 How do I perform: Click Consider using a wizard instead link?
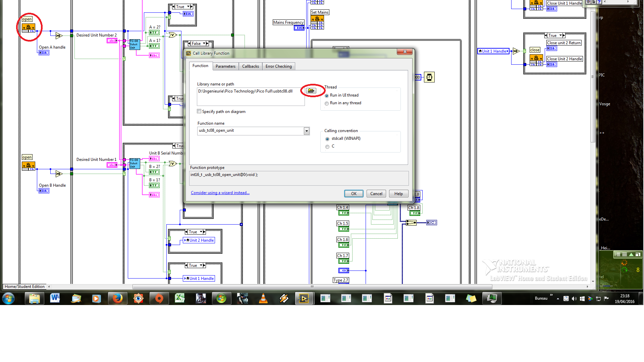tap(220, 193)
